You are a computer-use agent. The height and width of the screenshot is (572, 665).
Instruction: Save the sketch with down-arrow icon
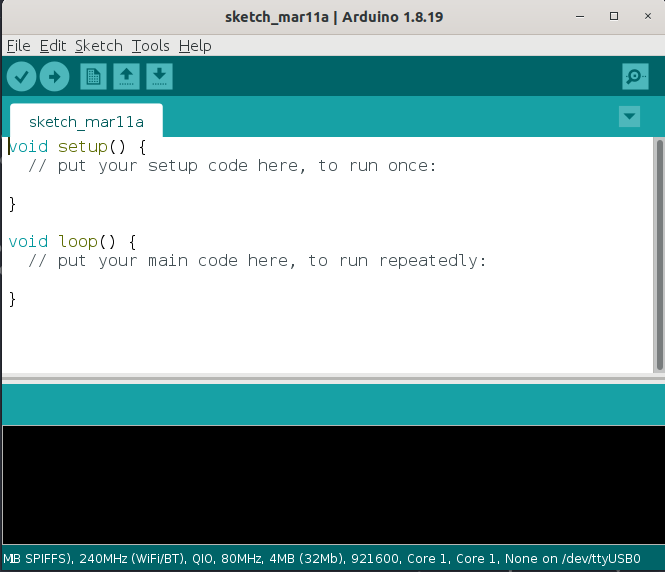tap(159, 77)
